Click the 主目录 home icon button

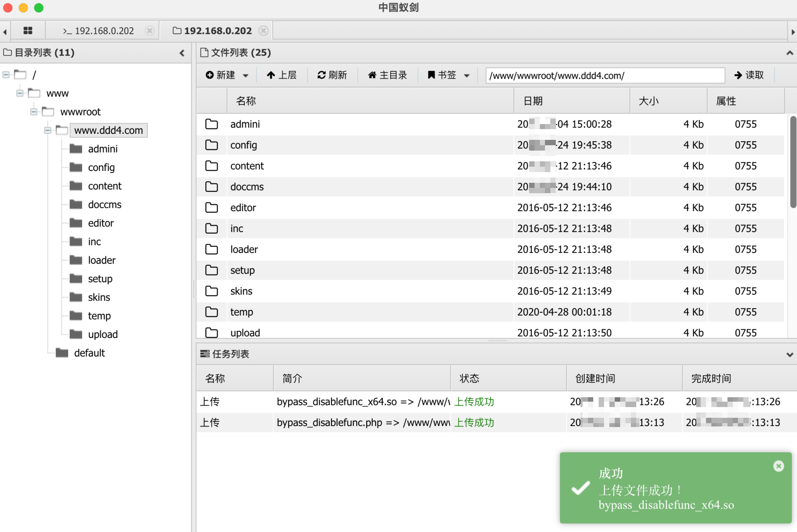tap(387, 75)
